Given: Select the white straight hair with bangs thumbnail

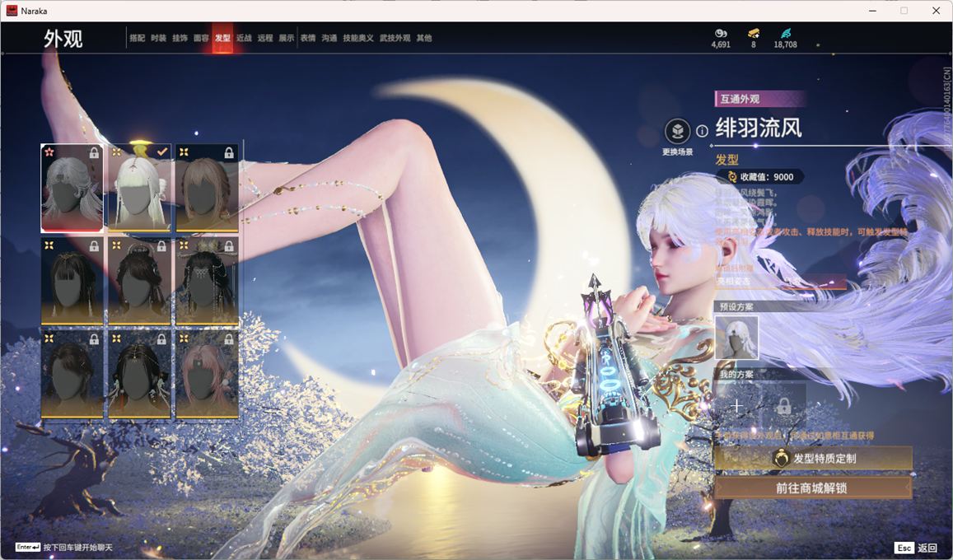Looking at the screenshot, I should pyautogui.click(x=139, y=189).
